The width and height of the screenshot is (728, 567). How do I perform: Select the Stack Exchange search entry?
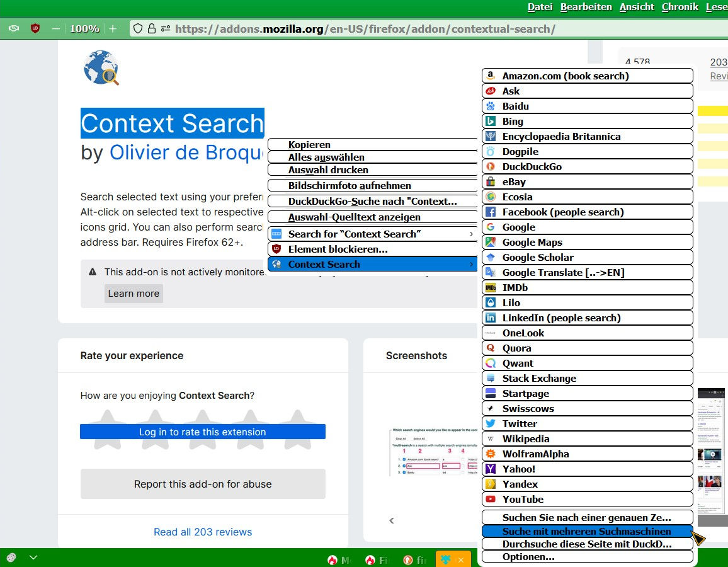pos(588,379)
